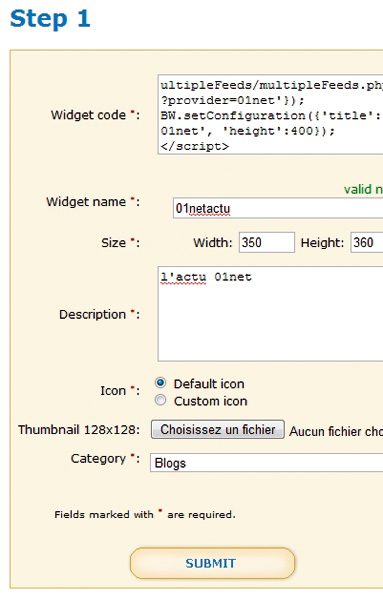Submit the Step 1 form
The image size is (383, 600).
[212, 563]
